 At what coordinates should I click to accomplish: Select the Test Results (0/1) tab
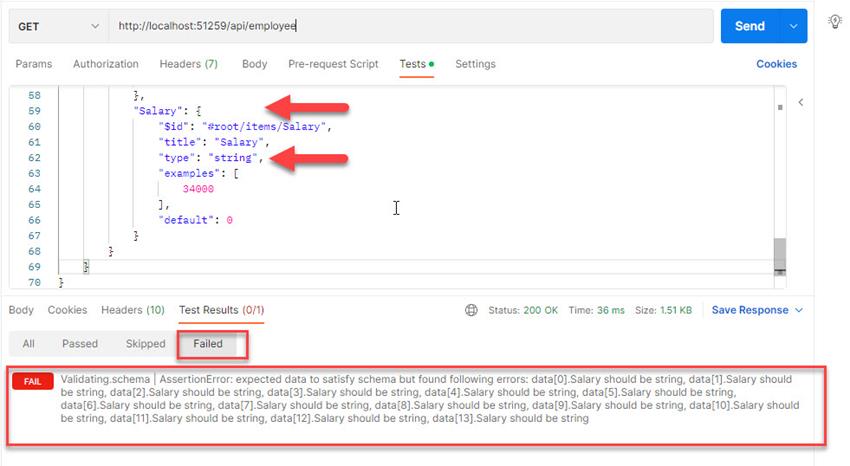tap(221, 310)
